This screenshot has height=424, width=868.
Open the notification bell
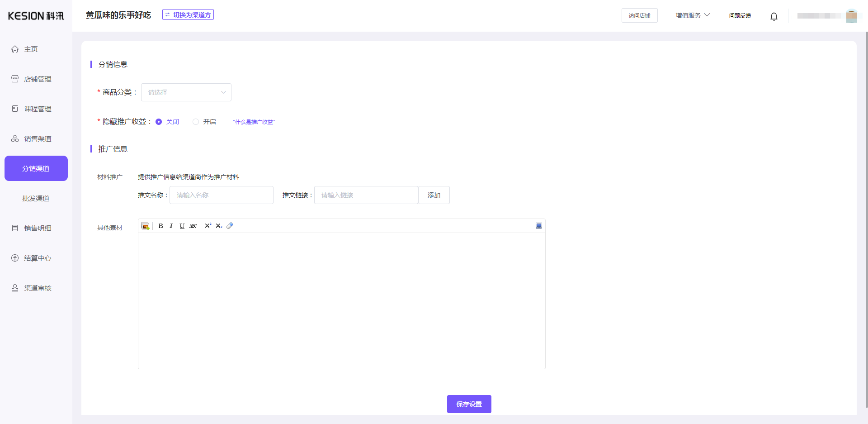coord(774,16)
